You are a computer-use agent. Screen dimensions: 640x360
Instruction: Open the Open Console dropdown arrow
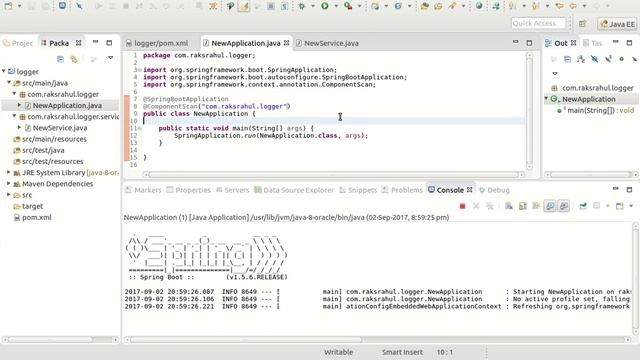[631, 206]
